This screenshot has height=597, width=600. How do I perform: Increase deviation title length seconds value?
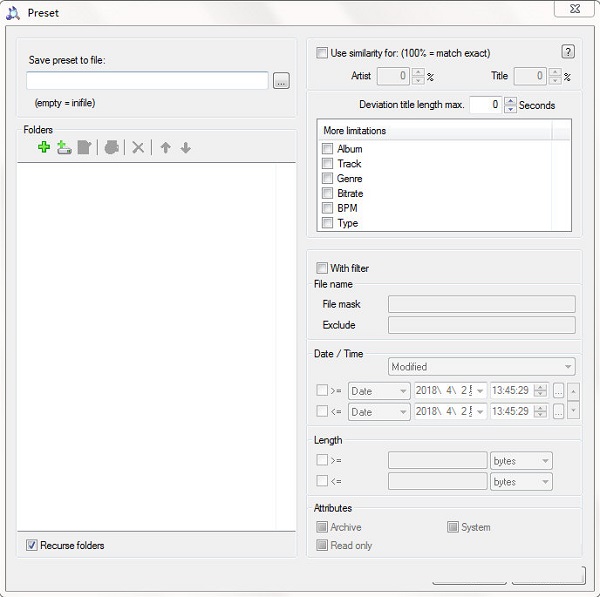[511, 100]
